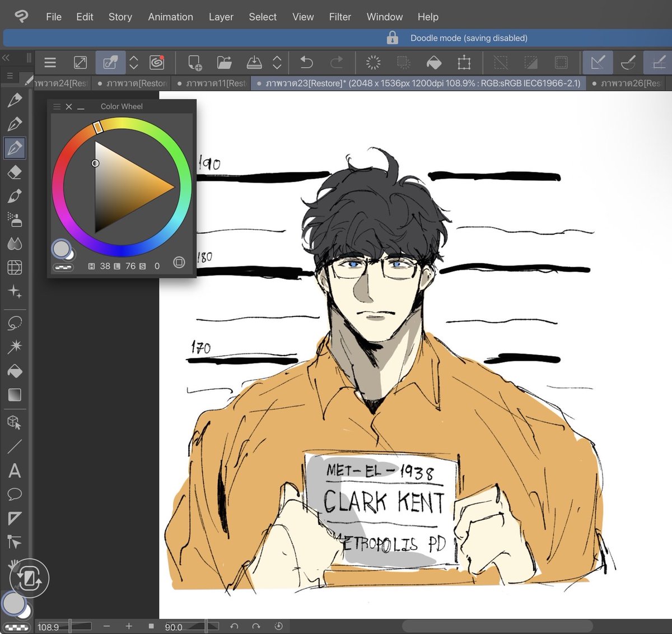This screenshot has height=634, width=672.
Task: Select the Ruler triangle tool
Action: point(15,518)
